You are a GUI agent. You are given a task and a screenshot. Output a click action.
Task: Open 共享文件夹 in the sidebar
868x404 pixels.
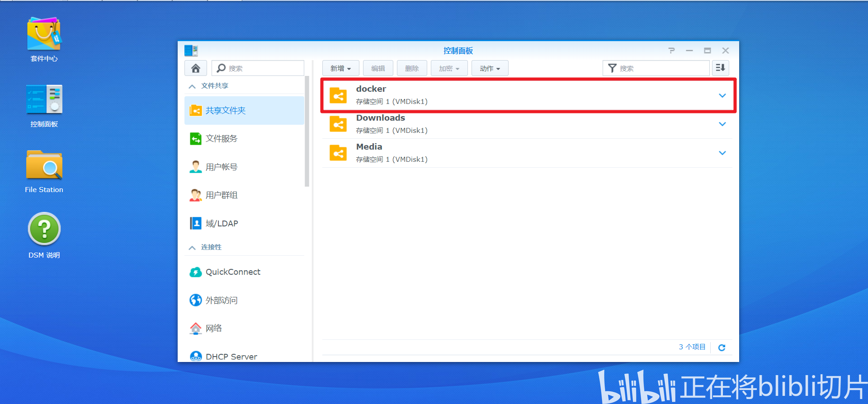[244, 110]
